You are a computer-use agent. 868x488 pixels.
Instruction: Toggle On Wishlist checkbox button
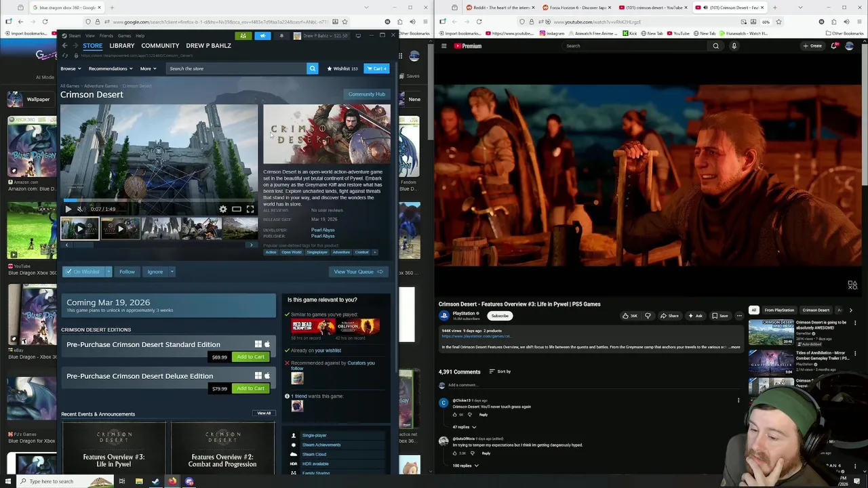(x=82, y=272)
